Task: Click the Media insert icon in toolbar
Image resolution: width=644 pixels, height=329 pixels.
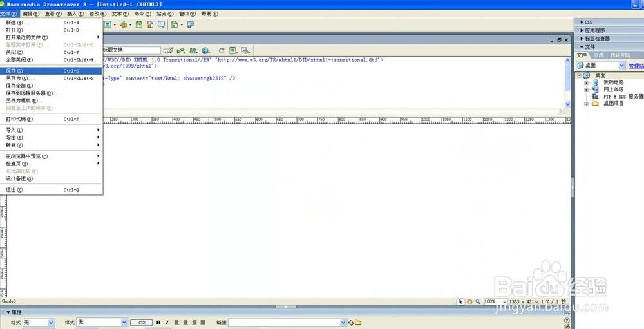Action: click(x=123, y=24)
